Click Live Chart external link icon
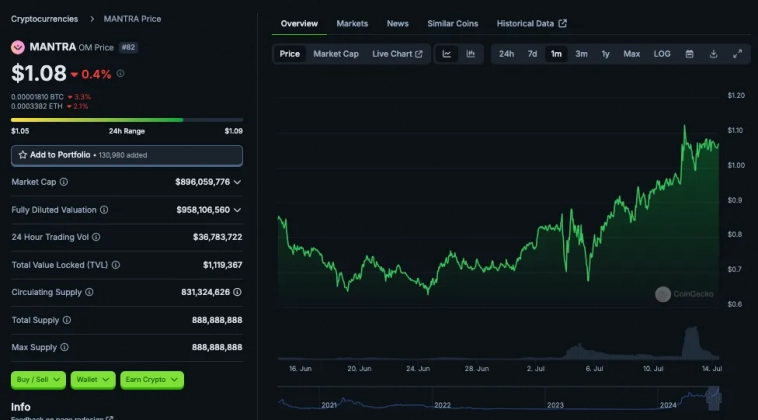758x420 pixels. (419, 54)
